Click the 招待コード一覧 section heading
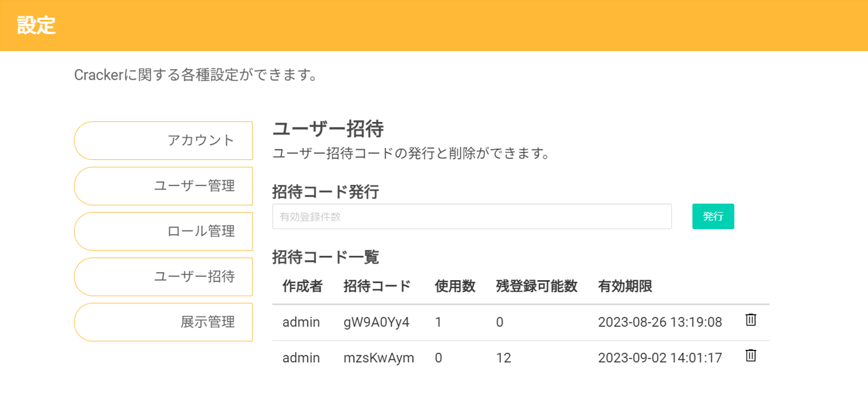 325,256
